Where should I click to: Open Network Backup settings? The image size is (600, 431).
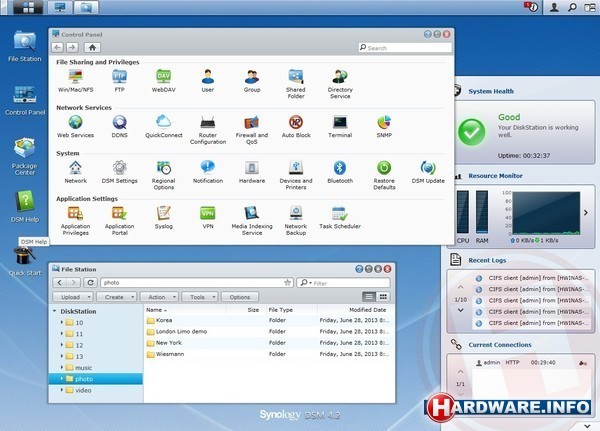(x=296, y=220)
